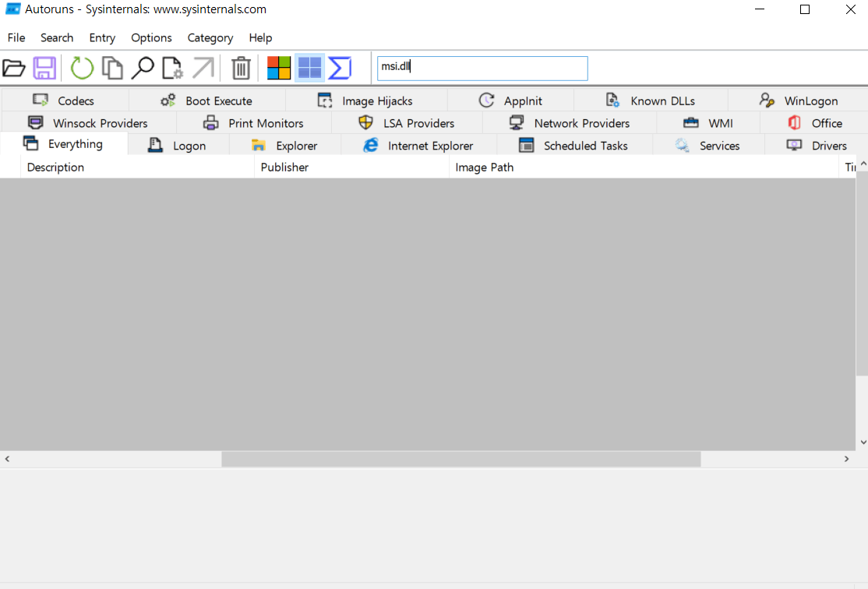Sort by the Publisher column header
The height and width of the screenshot is (589, 868).
351,168
